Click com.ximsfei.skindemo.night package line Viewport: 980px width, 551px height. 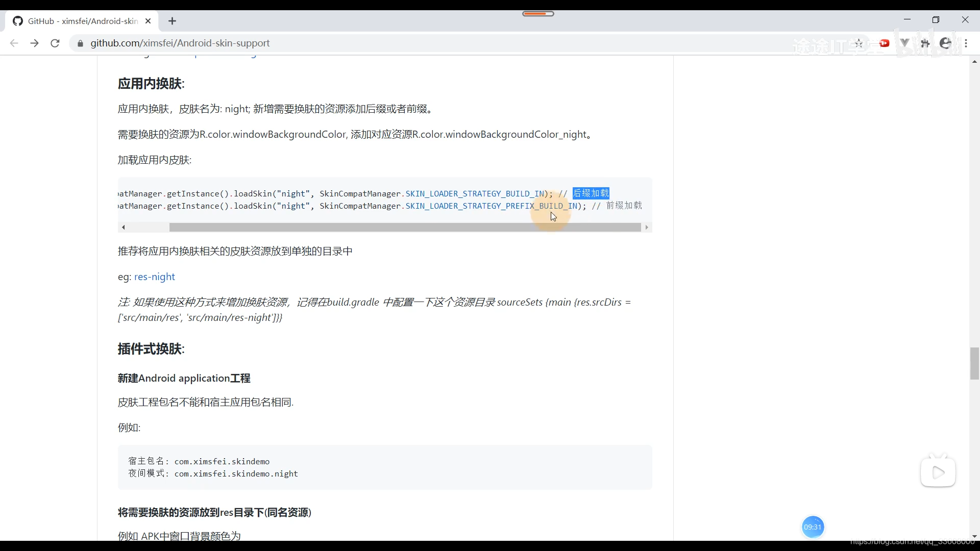213,473
